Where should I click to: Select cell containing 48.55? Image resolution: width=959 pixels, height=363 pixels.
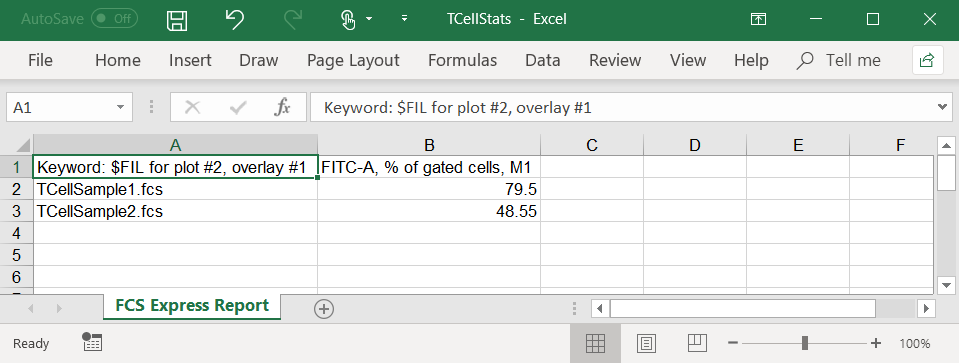coord(429,211)
